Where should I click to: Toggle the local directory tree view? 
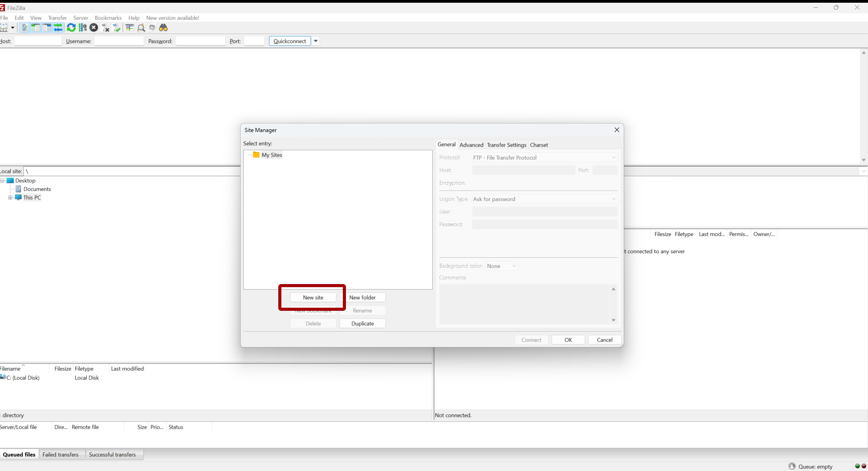point(35,28)
